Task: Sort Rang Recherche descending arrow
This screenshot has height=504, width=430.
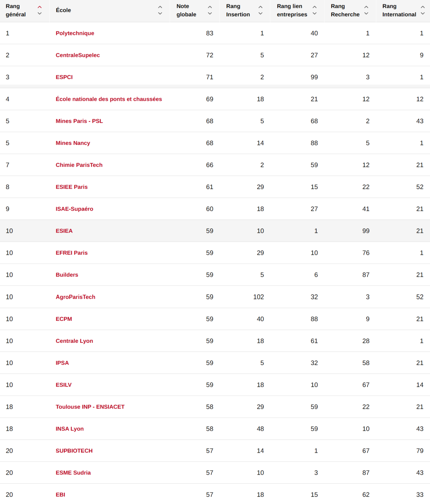Action: point(366,14)
